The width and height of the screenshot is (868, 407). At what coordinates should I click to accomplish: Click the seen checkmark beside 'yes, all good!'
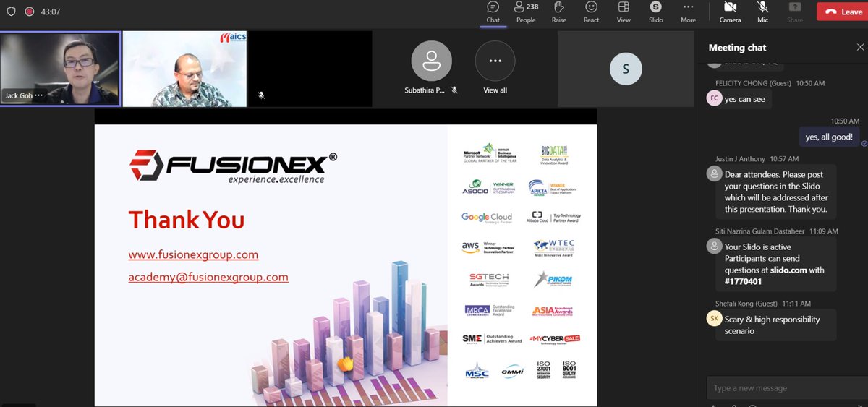tap(864, 143)
